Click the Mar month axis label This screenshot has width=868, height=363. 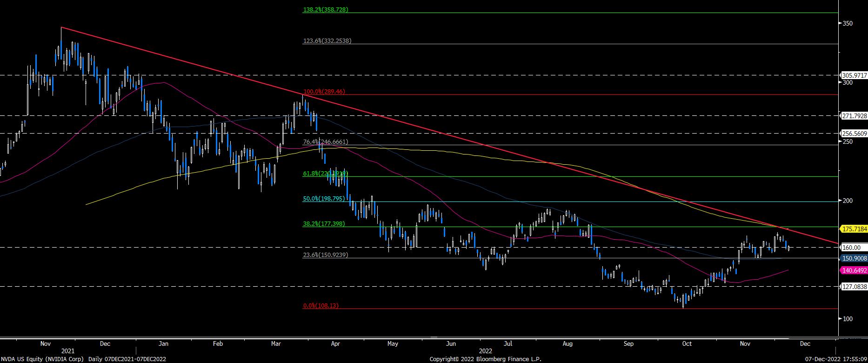tap(276, 344)
